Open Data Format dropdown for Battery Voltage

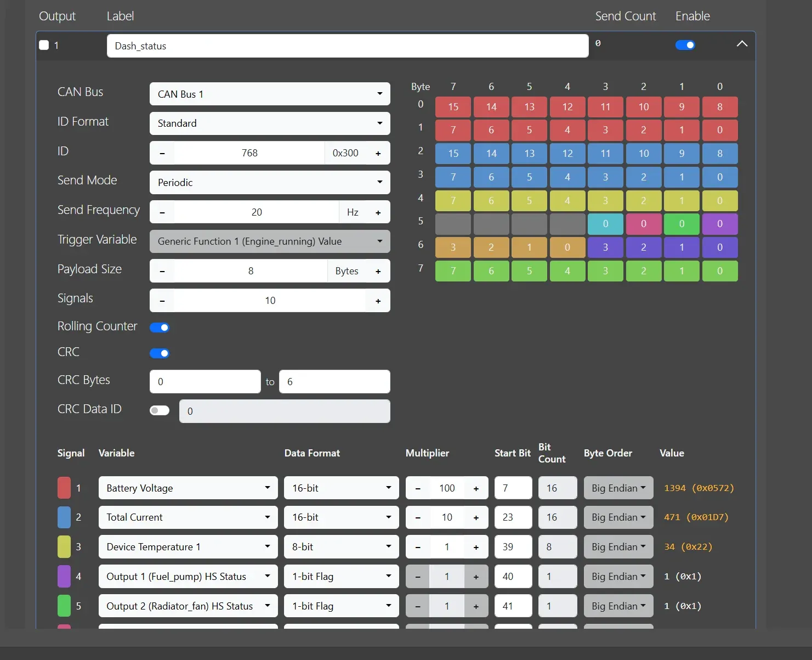pos(342,488)
